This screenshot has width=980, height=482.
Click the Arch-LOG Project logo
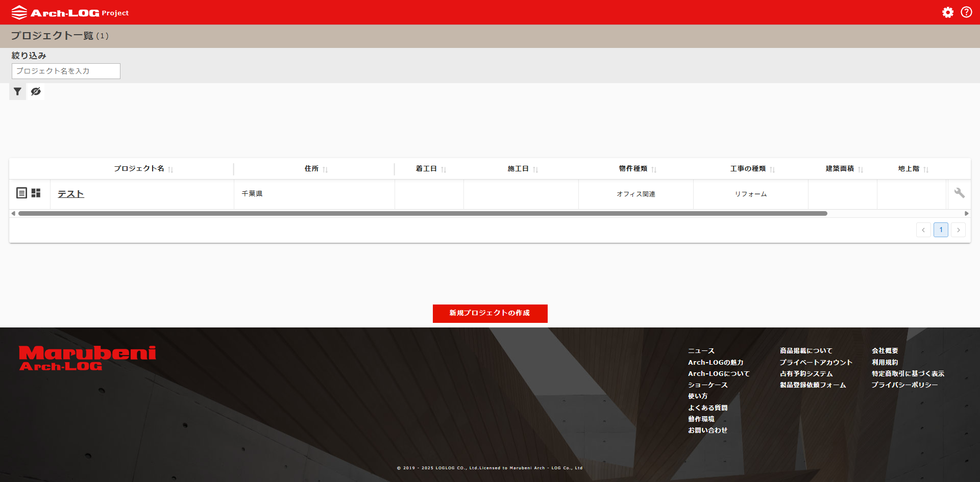pyautogui.click(x=70, y=13)
